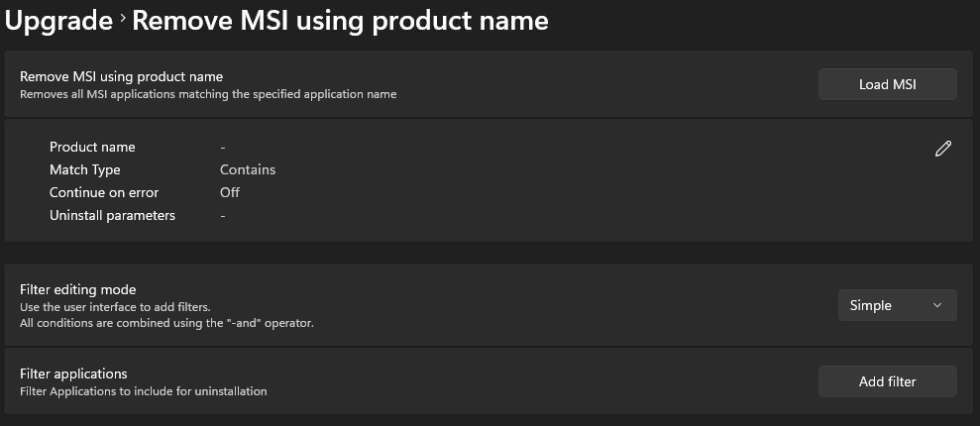Select the page title Remove MSI using product name

tap(340, 20)
